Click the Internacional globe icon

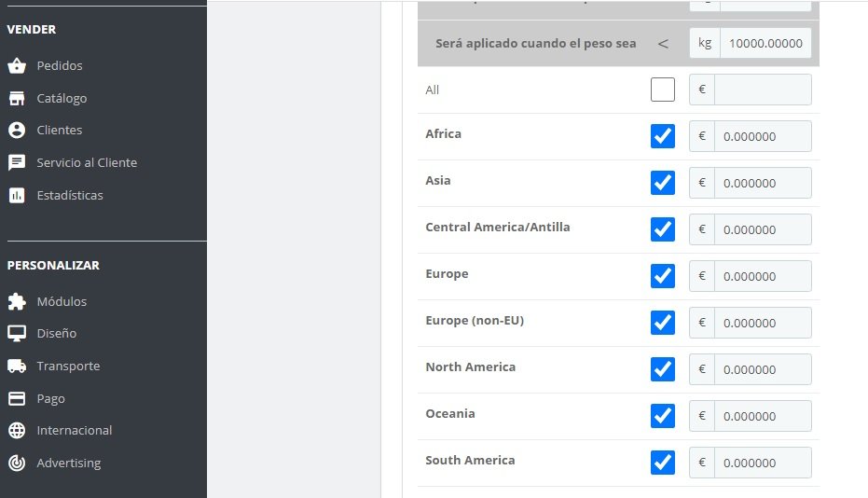coord(17,431)
